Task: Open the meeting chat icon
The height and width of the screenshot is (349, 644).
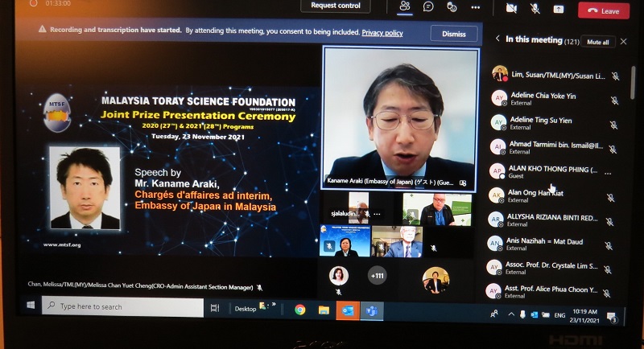Action: [428, 6]
